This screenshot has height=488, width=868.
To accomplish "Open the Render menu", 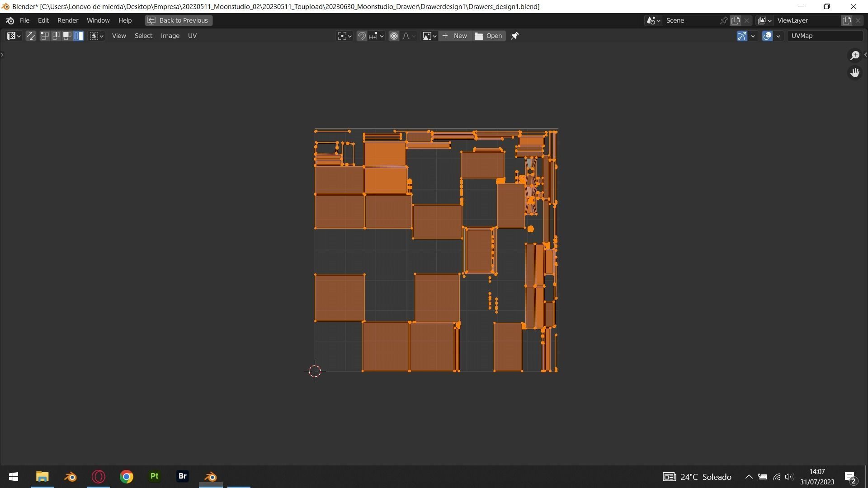I will pyautogui.click(x=68, y=20).
